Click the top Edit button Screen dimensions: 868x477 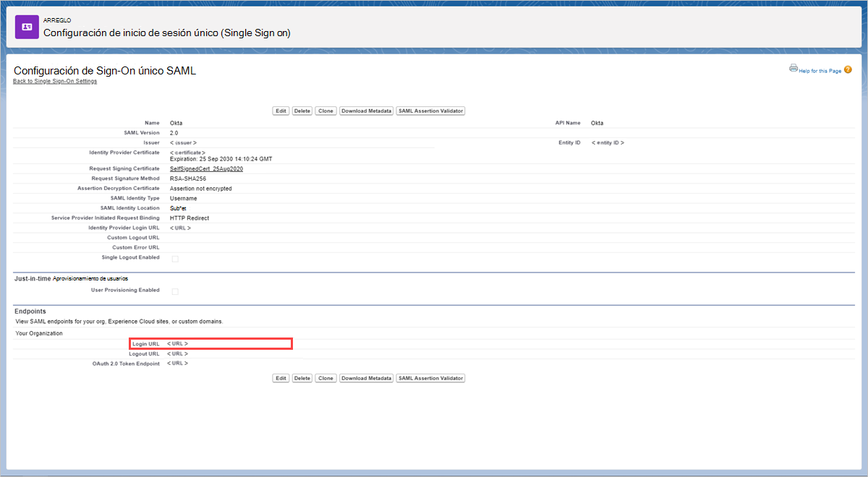click(281, 111)
